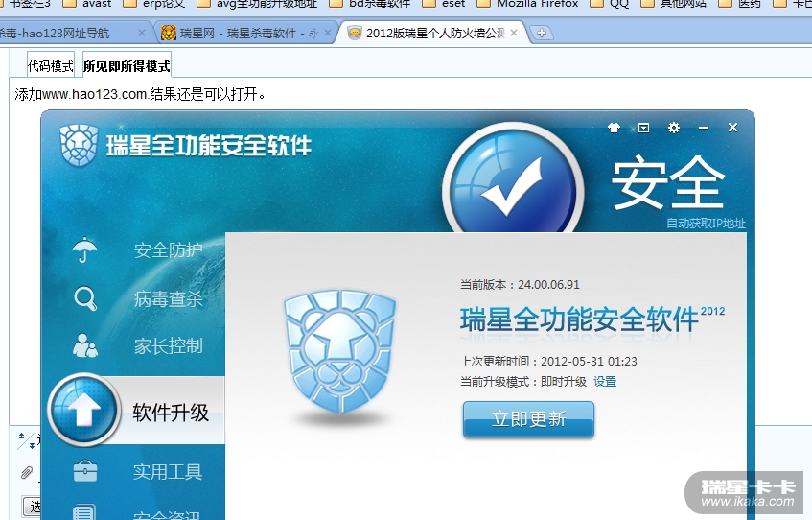Click the umbrella icon for security protection
Viewport: 812px width, 520px height.
pos(85,249)
